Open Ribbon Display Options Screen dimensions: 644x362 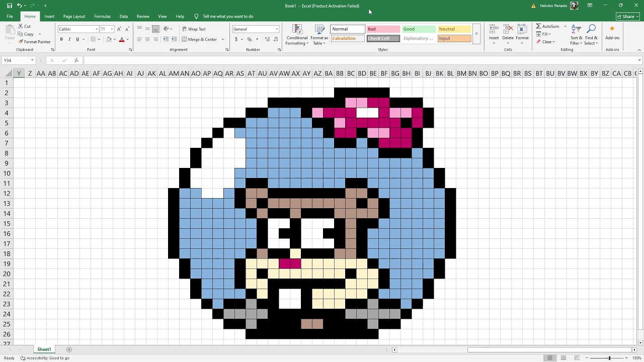(x=590, y=6)
